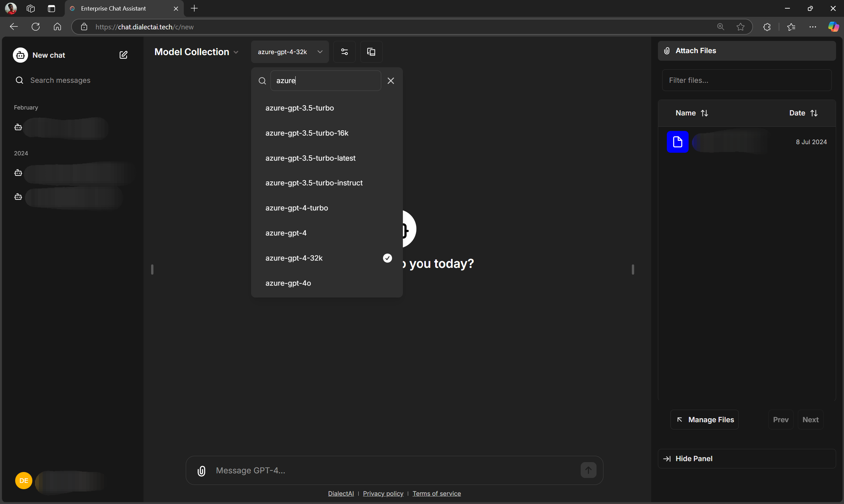Clear the model search with the X
This screenshot has height=504, width=844.
[x=391, y=81]
